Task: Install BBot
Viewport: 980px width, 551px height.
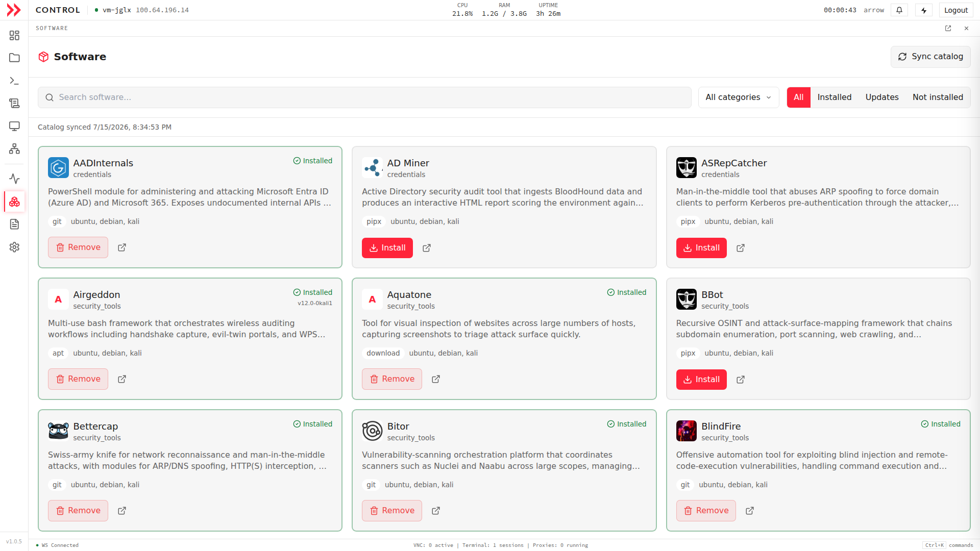Action: [x=701, y=380]
